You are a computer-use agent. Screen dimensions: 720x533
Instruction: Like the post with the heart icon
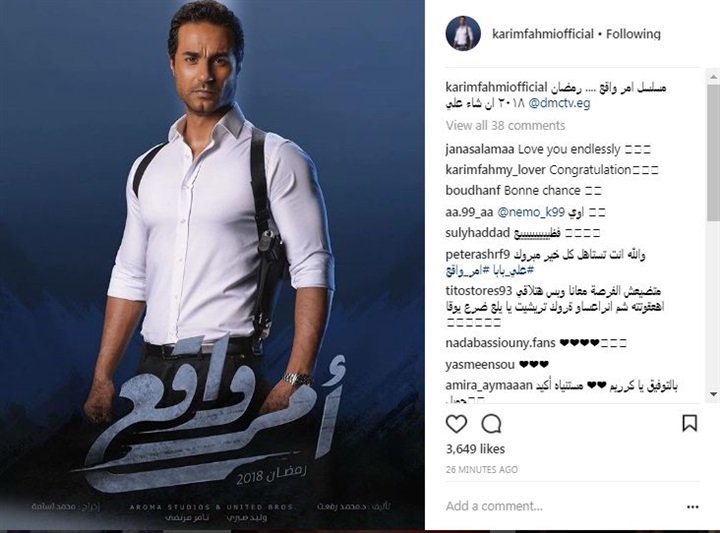click(456, 424)
